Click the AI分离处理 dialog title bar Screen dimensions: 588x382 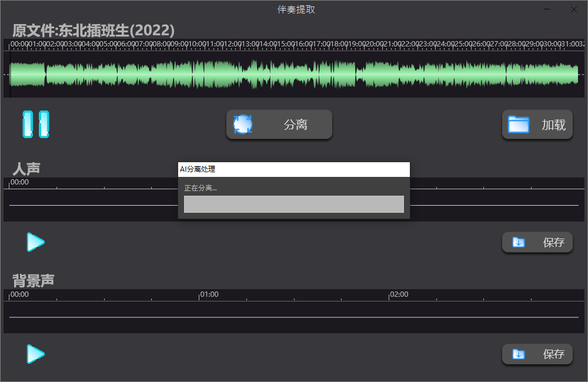pos(293,169)
